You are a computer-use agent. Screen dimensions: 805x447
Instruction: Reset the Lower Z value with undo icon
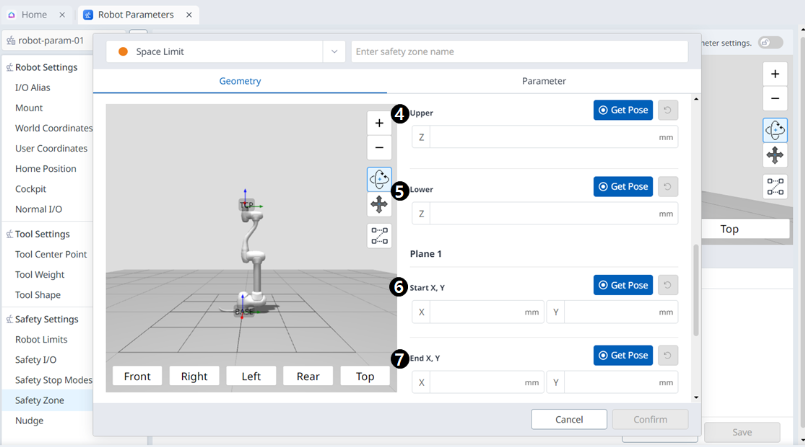click(667, 186)
